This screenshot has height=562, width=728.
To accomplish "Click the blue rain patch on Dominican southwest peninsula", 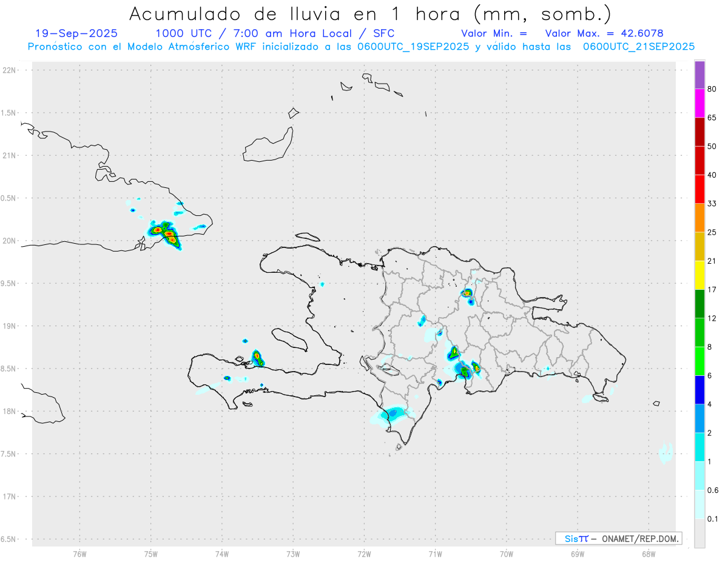I will [x=393, y=413].
